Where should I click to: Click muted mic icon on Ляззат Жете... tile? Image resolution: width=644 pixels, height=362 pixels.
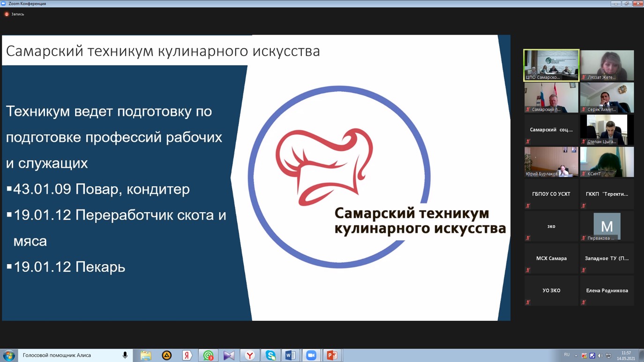[x=584, y=77]
